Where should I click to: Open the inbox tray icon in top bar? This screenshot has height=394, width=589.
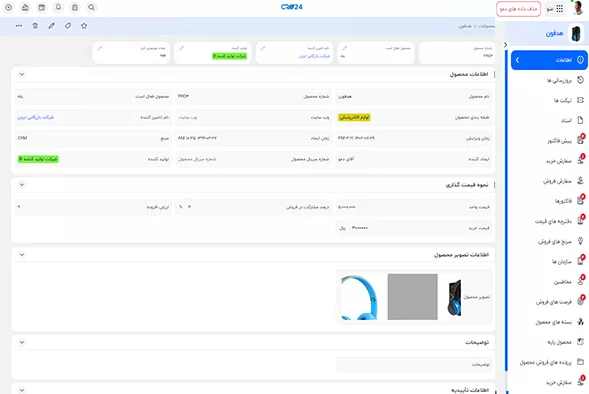point(25,8)
